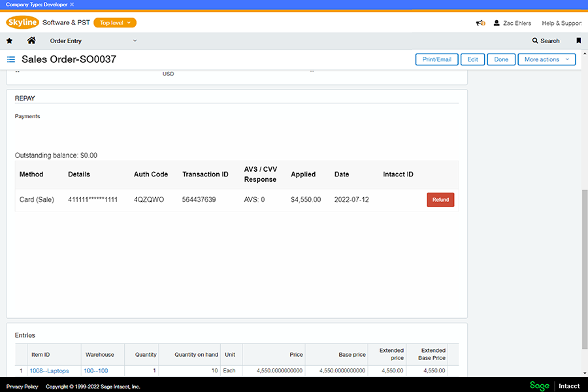Click the Edit button
Image resolution: width=588 pixels, height=392 pixels.
click(472, 59)
